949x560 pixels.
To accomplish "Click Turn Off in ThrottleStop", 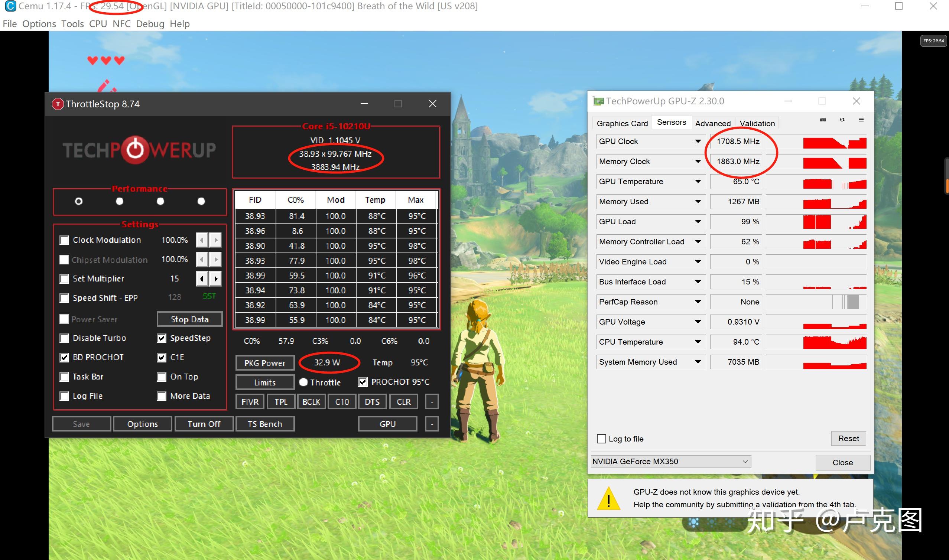I will (204, 424).
